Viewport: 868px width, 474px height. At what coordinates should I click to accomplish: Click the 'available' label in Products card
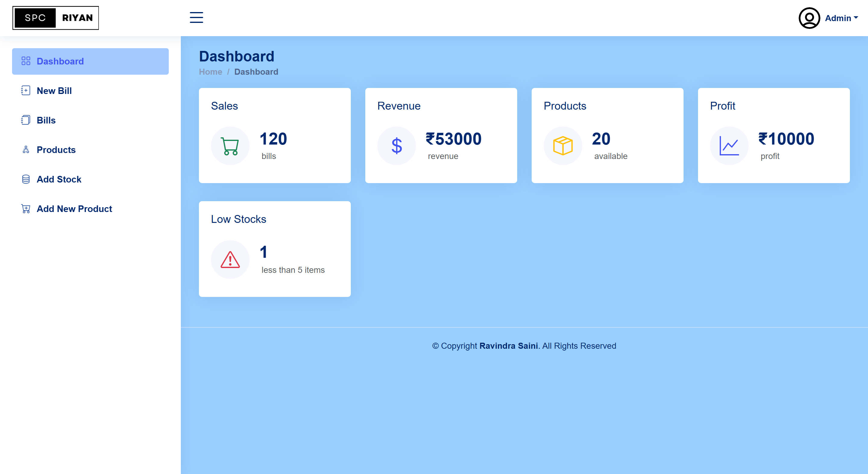(611, 156)
